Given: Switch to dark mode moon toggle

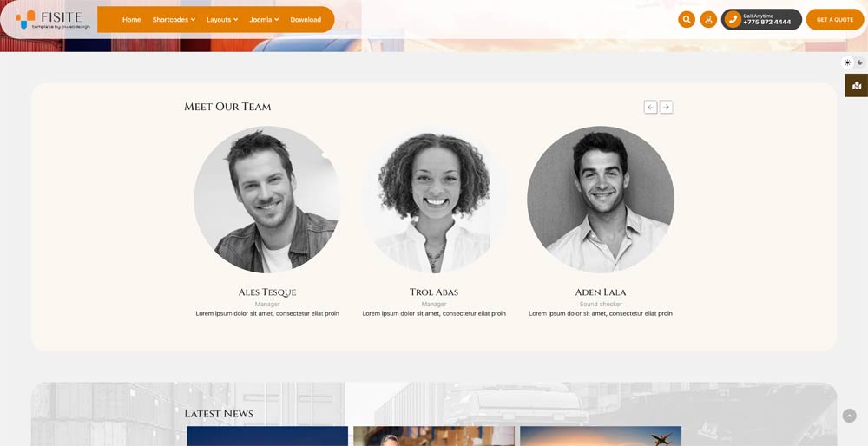Looking at the screenshot, I should 860,62.
